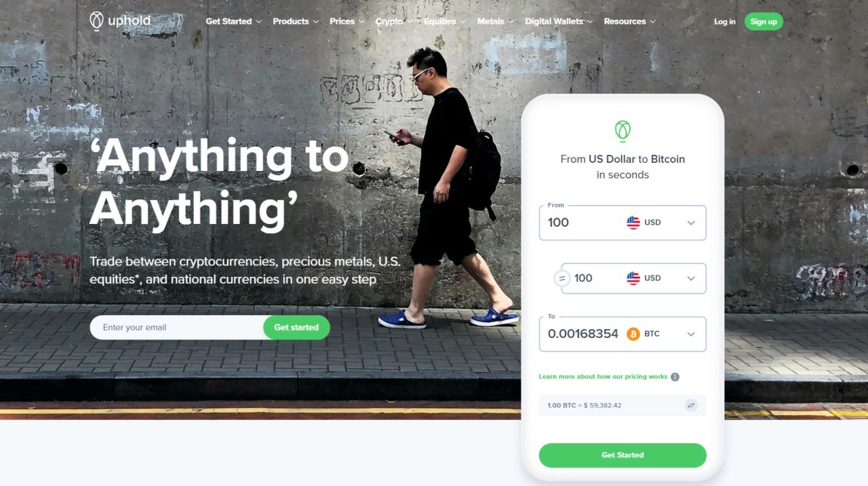The width and height of the screenshot is (868, 486).
Task: Click the Uphold logo in header
Action: click(x=120, y=21)
